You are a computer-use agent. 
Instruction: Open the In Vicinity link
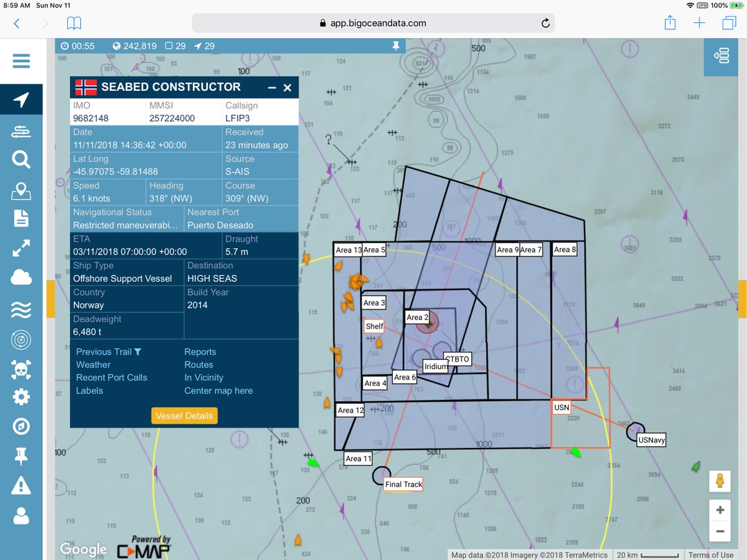click(x=204, y=378)
